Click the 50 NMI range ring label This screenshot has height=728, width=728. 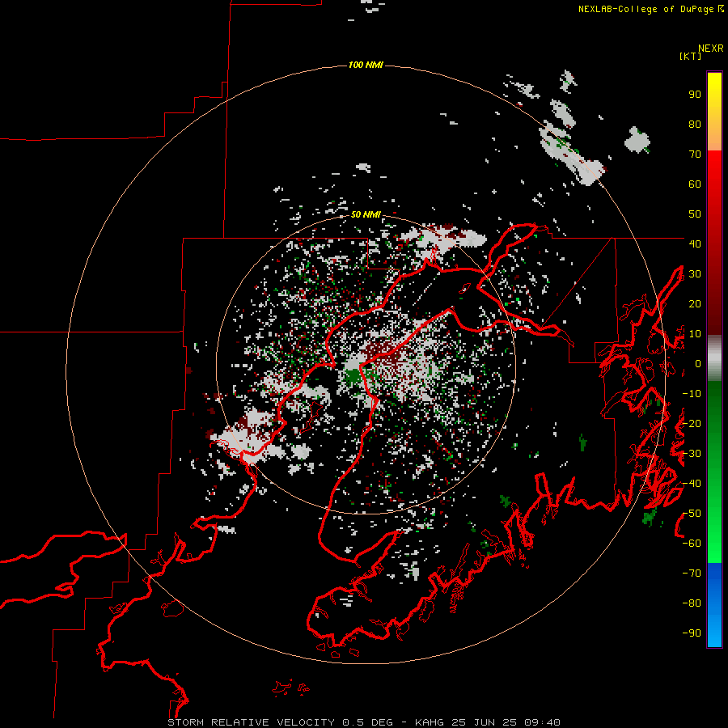366,214
